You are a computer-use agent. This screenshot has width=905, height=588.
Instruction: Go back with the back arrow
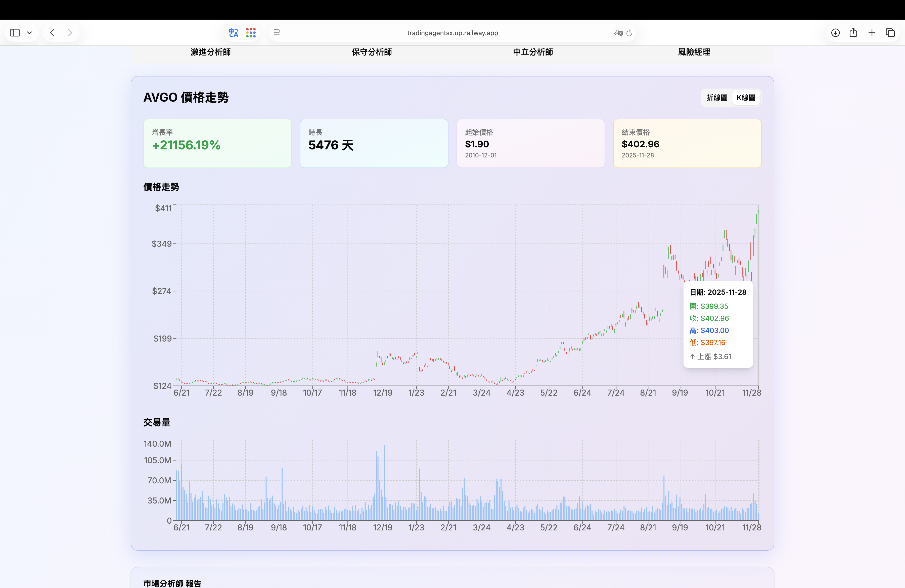click(x=52, y=33)
